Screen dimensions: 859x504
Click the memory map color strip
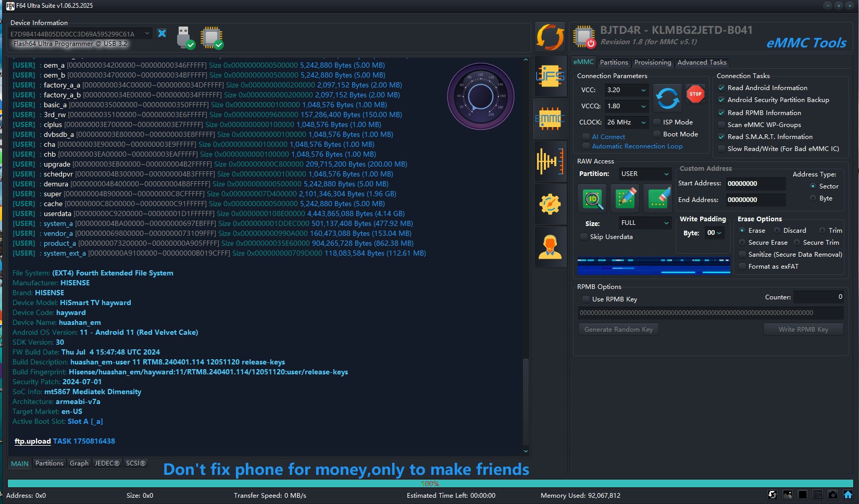(653, 266)
